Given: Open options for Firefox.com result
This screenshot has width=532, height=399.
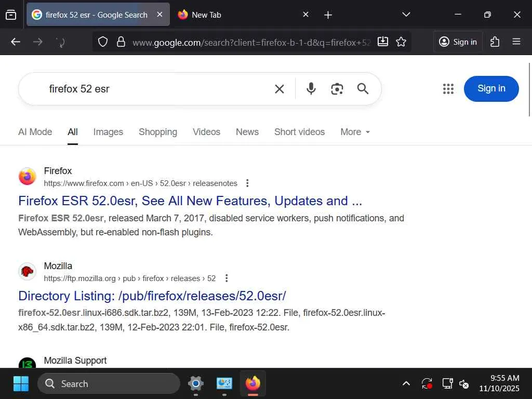Looking at the screenshot, I should [x=247, y=183].
